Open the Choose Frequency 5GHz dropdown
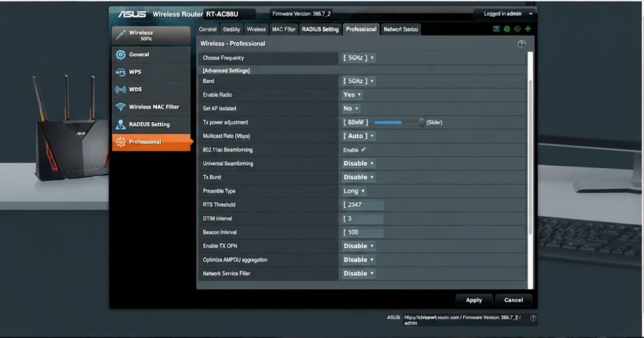The width and height of the screenshot is (644, 338). click(358, 58)
